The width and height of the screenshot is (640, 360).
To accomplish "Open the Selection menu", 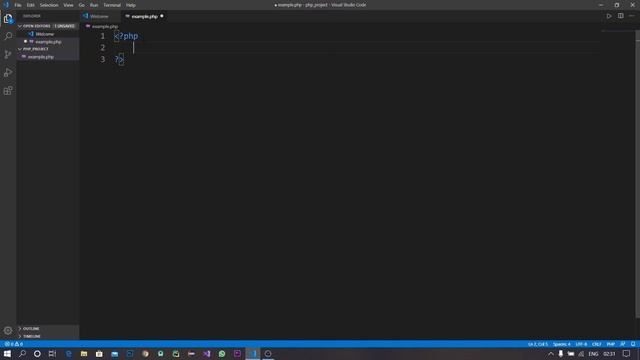I will point(49,5).
